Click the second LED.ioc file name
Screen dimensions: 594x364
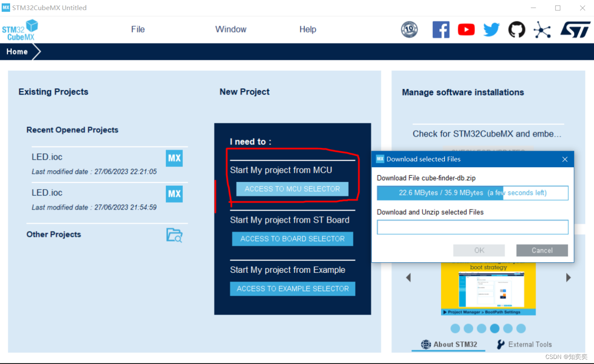coord(47,193)
